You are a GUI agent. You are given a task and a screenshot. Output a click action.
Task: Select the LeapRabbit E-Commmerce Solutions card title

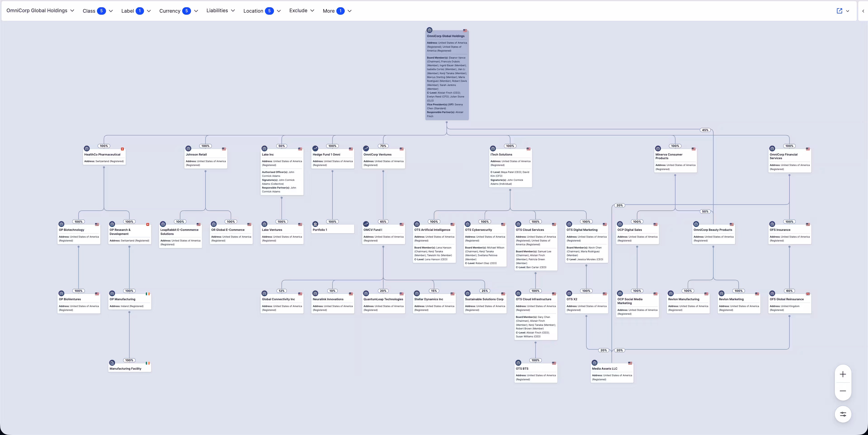tap(179, 232)
